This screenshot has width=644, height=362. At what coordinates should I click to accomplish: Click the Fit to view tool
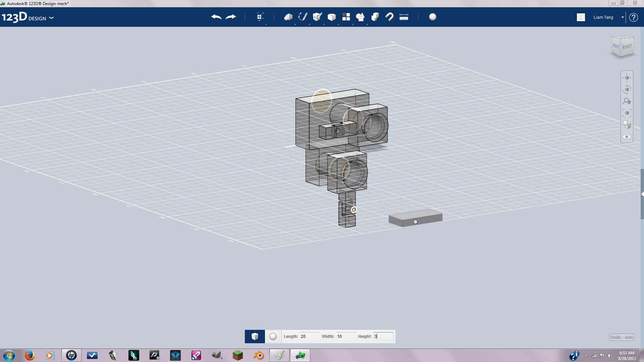point(627,113)
